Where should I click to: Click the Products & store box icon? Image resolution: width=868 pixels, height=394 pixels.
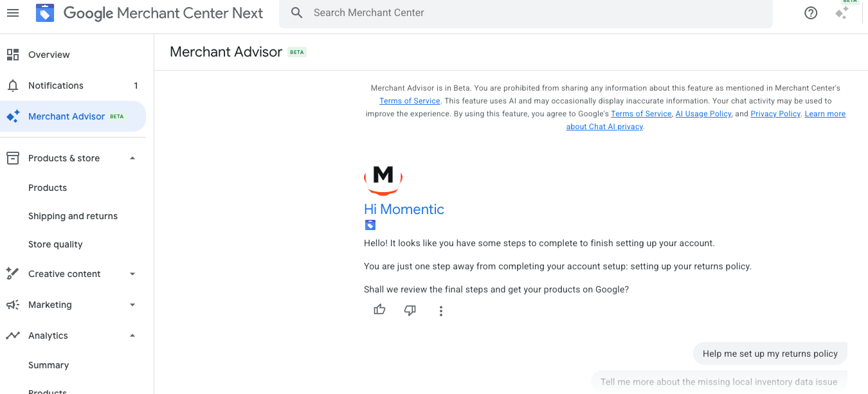(x=13, y=158)
